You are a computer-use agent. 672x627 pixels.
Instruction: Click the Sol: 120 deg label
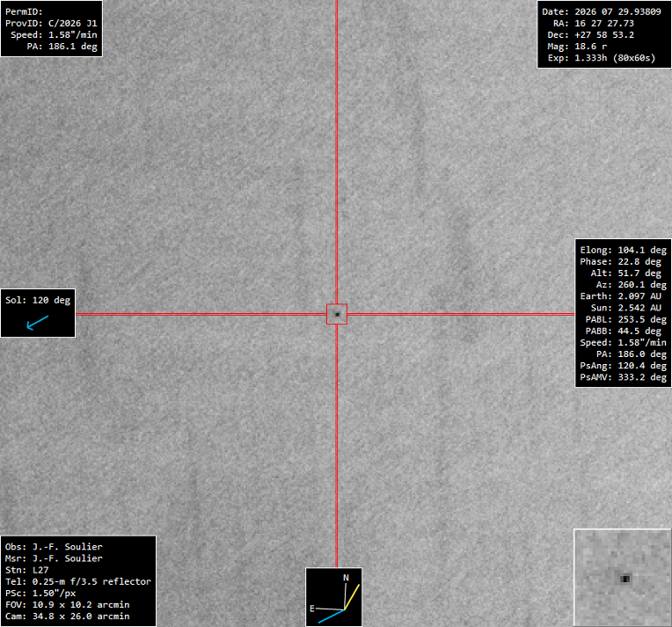[x=38, y=300]
